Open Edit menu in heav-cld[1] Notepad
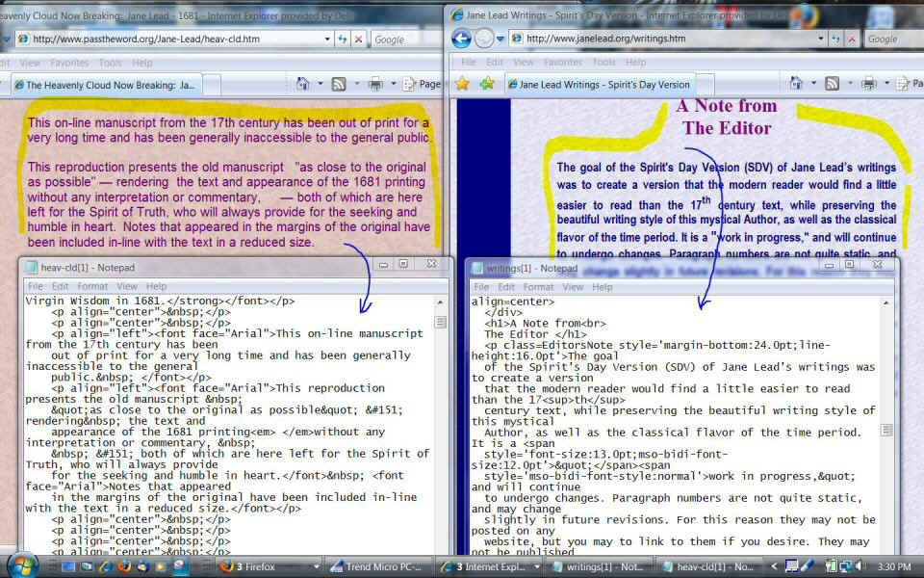This screenshot has height=578, width=924. point(60,286)
